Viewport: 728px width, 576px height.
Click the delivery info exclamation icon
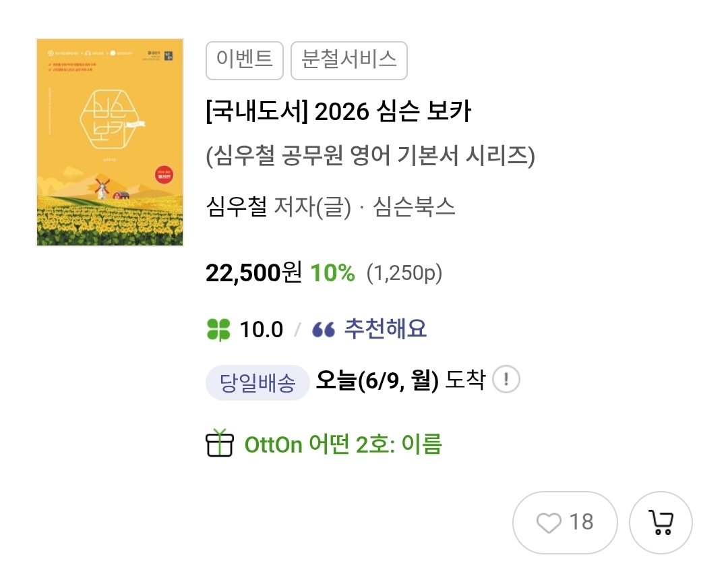(x=506, y=381)
